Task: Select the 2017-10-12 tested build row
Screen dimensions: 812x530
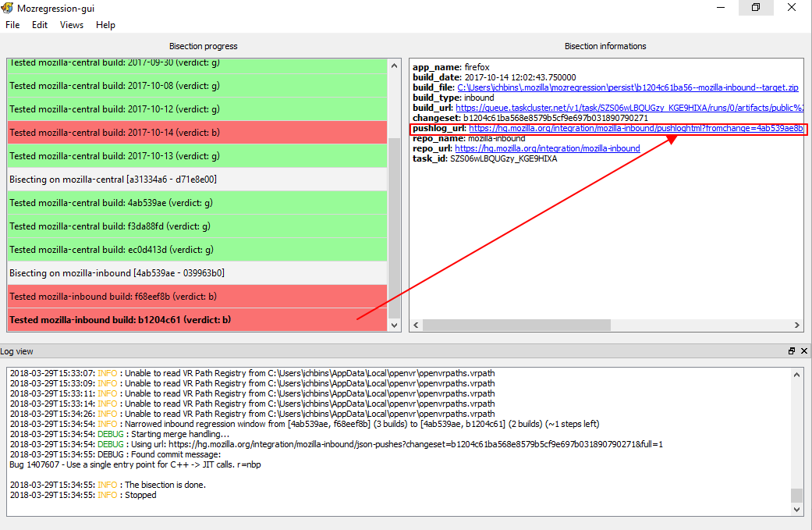Action: [x=197, y=109]
